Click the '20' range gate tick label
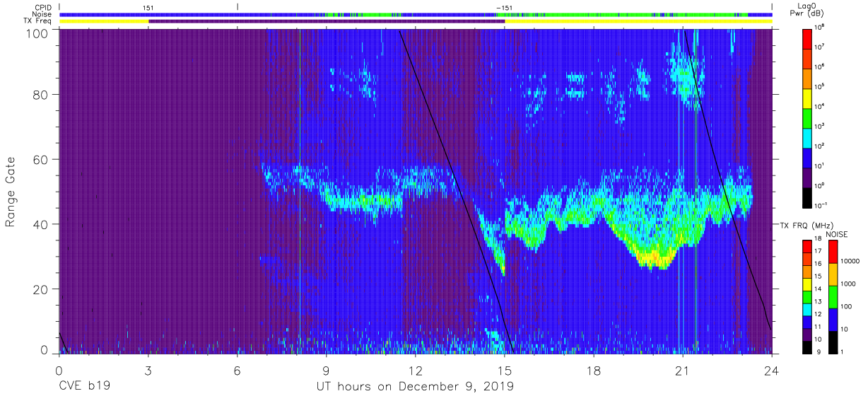868x401 pixels. click(41, 289)
